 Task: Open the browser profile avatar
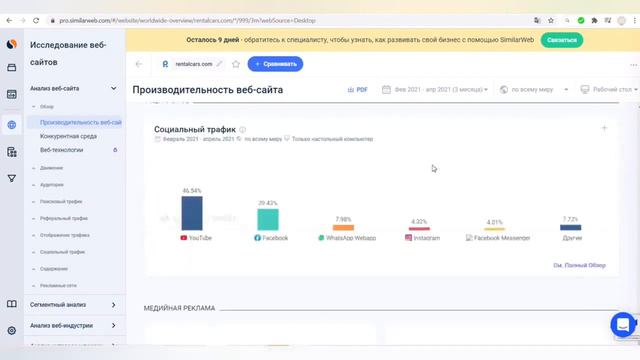point(621,21)
